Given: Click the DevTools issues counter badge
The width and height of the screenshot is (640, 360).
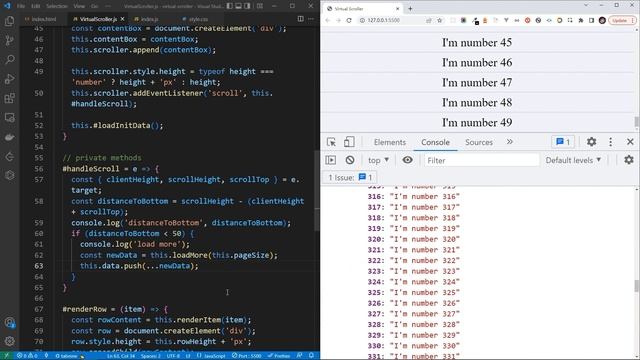Looking at the screenshot, I should [x=563, y=142].
